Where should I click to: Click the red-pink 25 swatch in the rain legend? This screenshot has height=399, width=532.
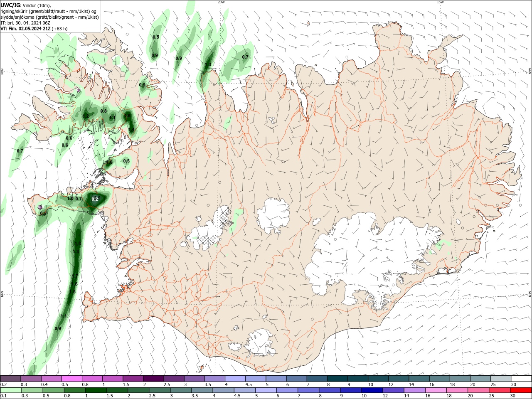coord(499,390)
